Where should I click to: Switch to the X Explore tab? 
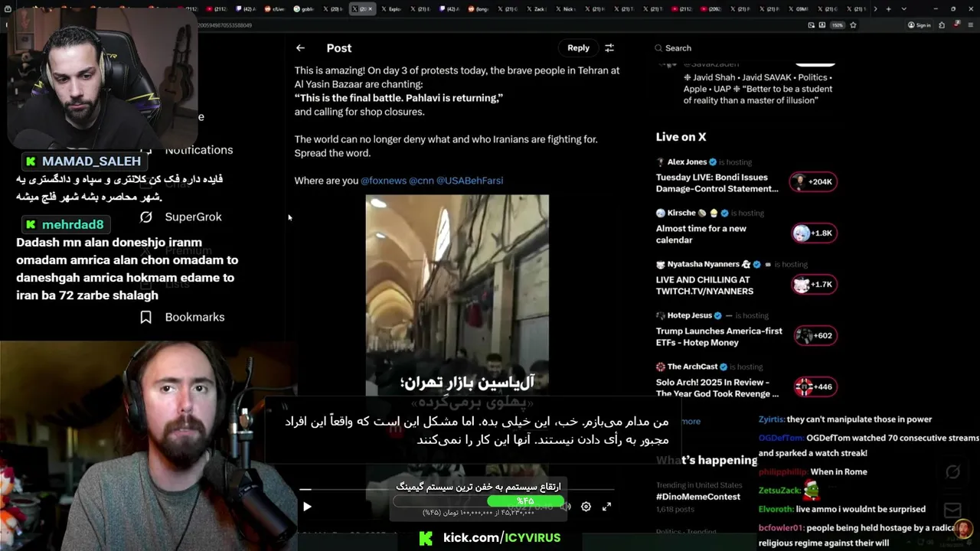pyautogui.click(x=391, y=9)
